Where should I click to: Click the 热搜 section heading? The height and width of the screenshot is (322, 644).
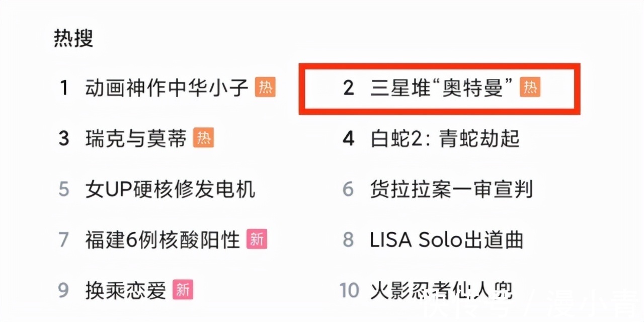click(x=73, y=39)
